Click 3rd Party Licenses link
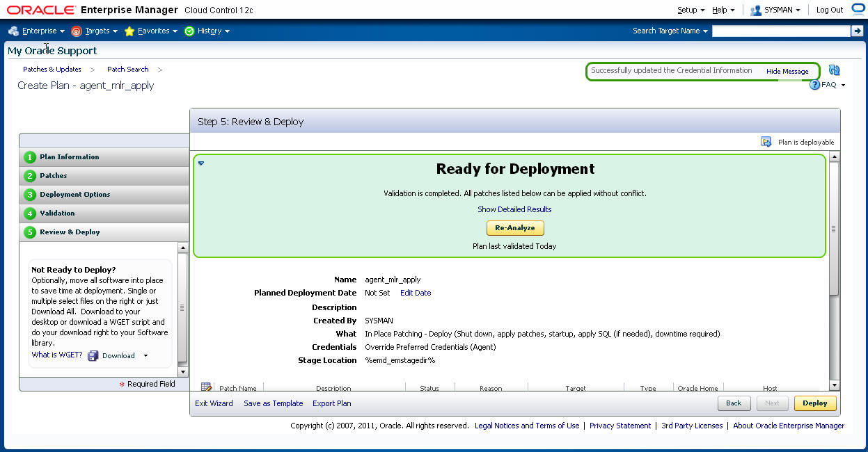Viewport: 868px width, 452px height. pyautogui.click(x=692, y=426)
